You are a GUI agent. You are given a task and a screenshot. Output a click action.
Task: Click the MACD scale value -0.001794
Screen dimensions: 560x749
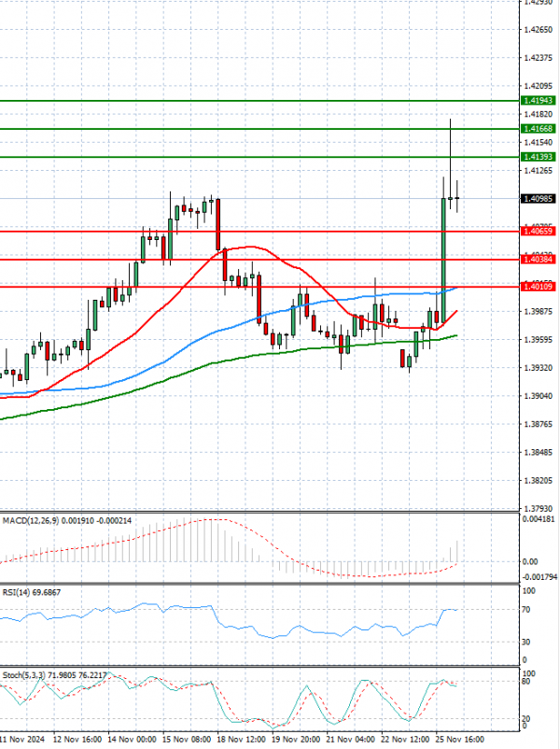(x=540, y=577)
